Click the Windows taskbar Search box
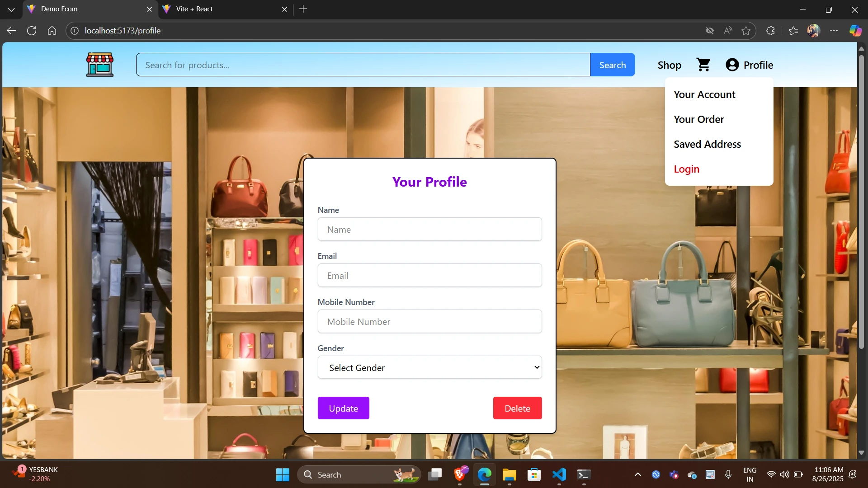Viewport: 868px width, 488px height. (359, 474)
